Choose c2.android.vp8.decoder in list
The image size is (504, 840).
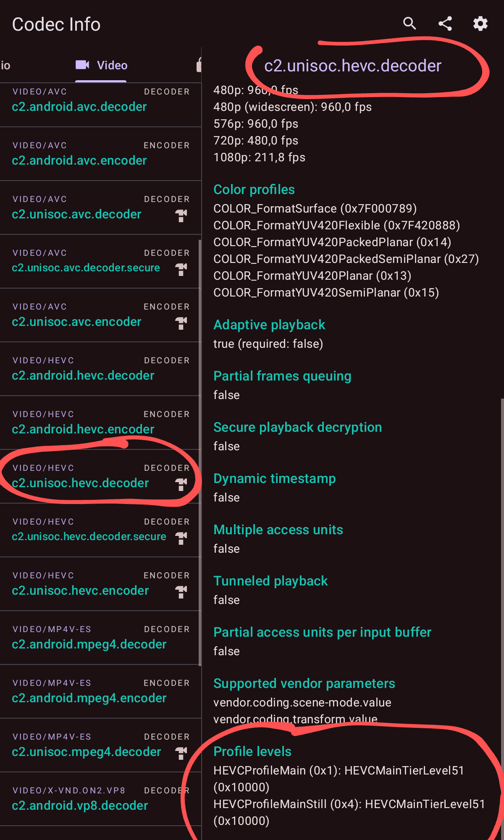pyautogui.click(x=101, y=799)
